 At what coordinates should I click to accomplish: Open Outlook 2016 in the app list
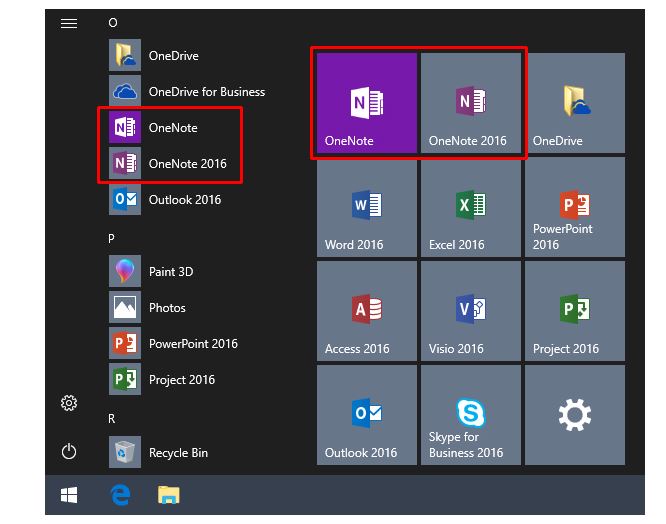(165, 200)
